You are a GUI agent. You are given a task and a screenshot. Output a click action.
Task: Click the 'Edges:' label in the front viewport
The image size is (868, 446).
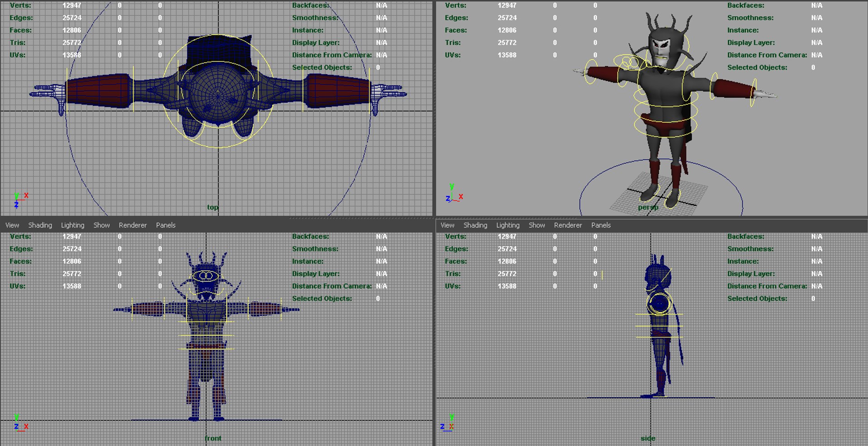(21, 249)
